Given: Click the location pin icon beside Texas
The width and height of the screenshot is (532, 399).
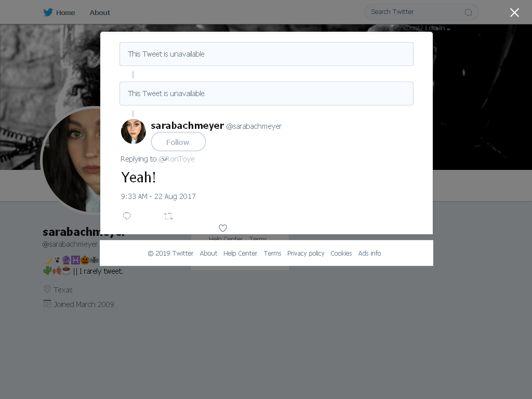Looking at the screenshot, I should coord(47,289).
